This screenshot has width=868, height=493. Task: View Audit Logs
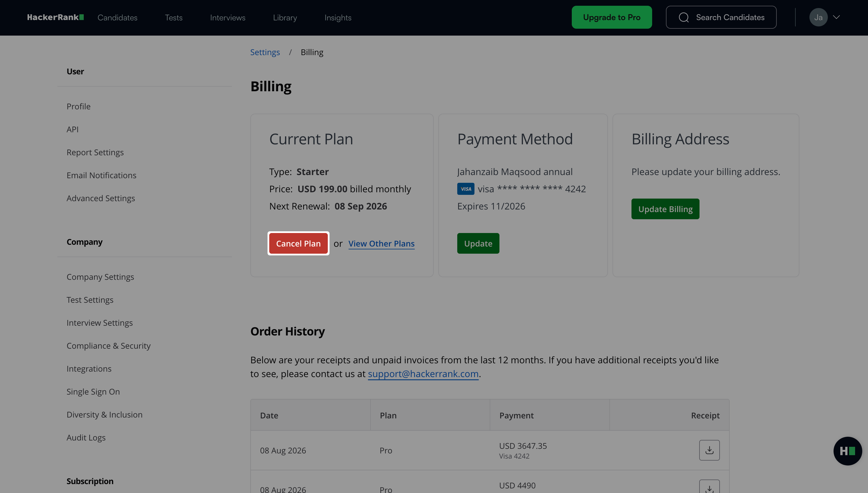[86, 438]
